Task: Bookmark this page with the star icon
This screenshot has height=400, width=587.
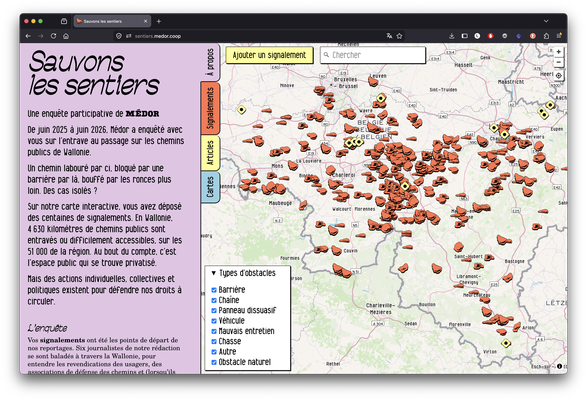Action: click(399, 36)
